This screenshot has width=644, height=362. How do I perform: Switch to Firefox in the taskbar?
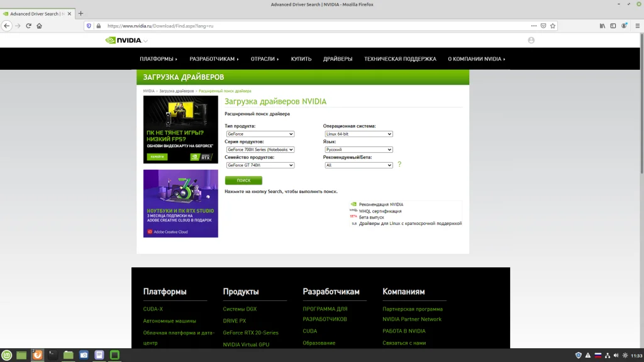[x=37, y=355]
